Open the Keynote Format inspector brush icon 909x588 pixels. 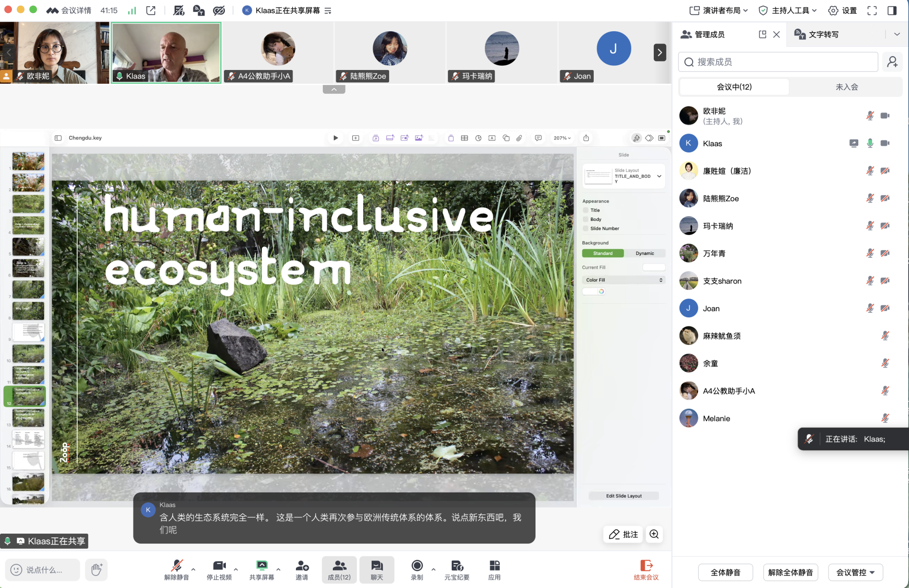point(636,138)
